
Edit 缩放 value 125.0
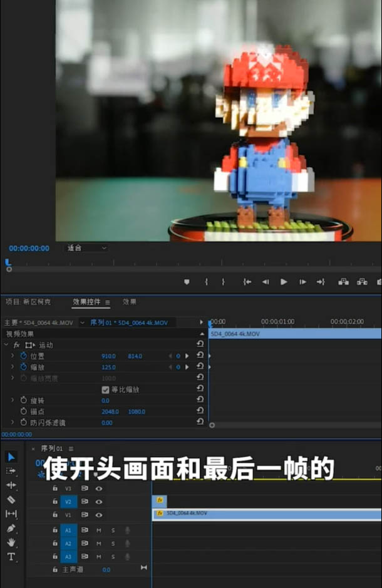(x=109, y=367)
